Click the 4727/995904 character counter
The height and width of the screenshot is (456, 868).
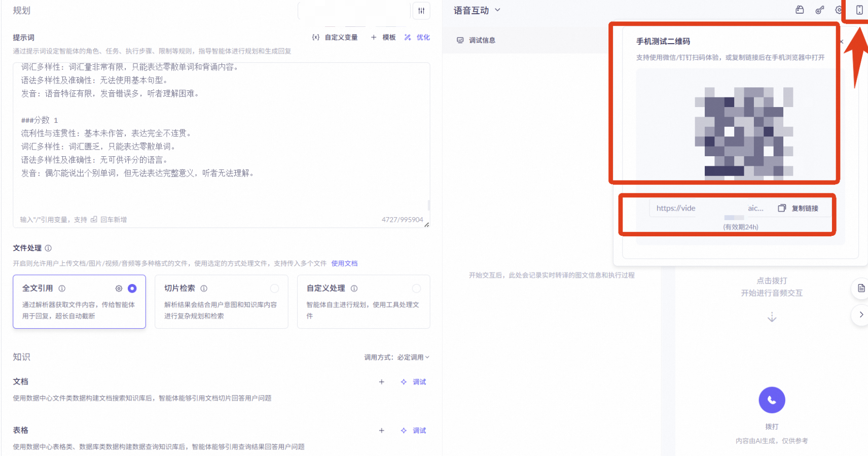tap(402, 220)
